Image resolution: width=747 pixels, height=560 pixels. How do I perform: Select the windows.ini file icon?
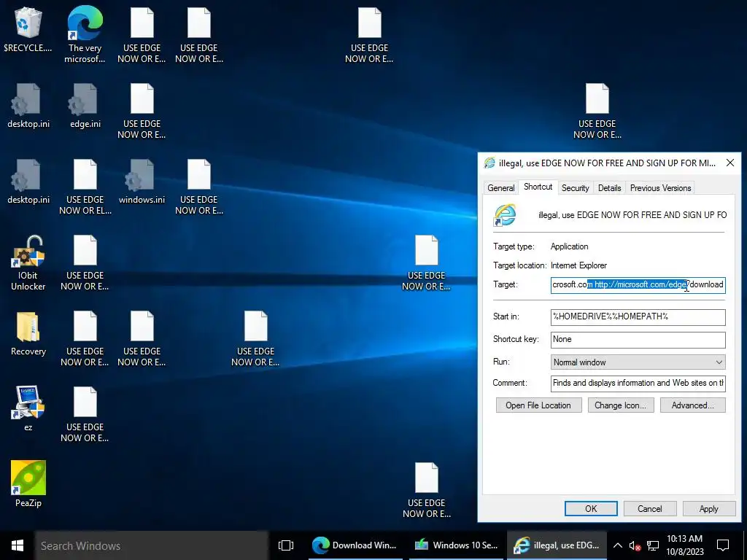tap(142, 182)
